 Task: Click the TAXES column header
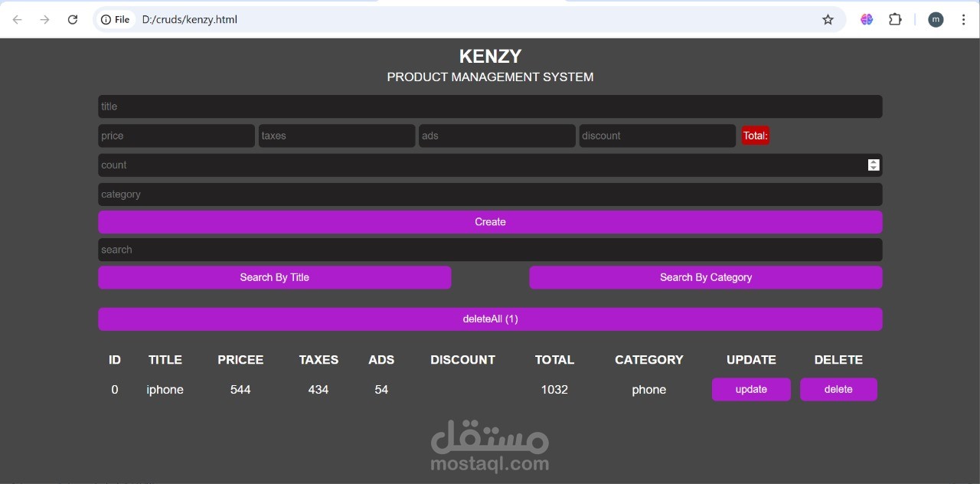tap(318, 360)
